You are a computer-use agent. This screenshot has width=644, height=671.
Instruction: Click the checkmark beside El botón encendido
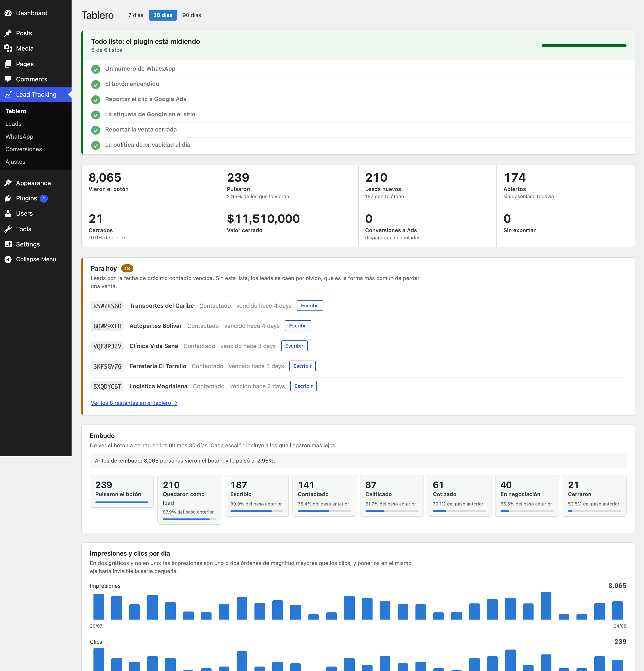click(x=96, y=84)
